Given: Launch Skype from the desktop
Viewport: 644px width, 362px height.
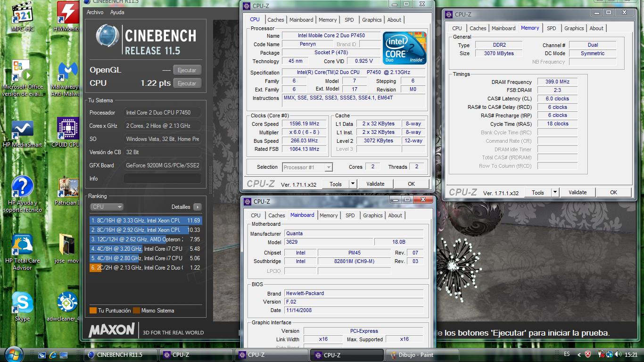Looking at the screenshot, I should pos(22,306).
